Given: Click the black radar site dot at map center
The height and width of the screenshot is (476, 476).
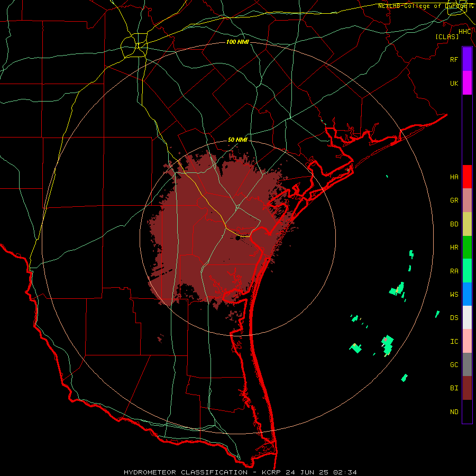Looking at the screenshot, I should click(x=237, y=239).
